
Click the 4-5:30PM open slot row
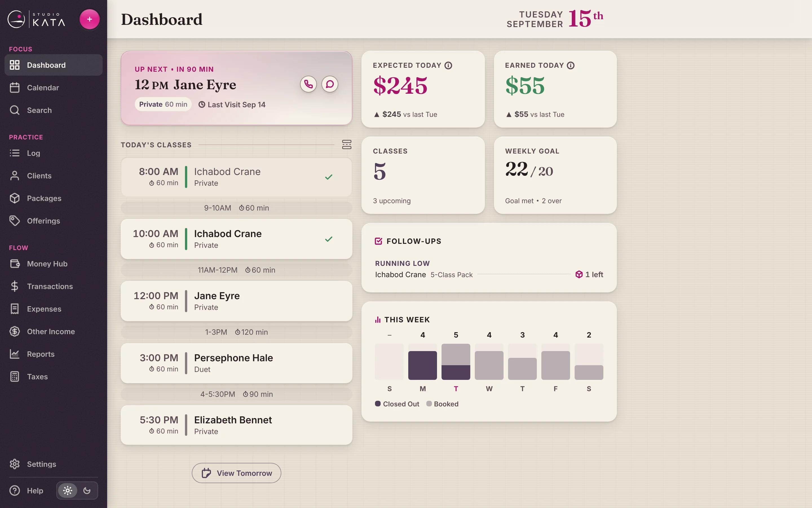tap(236, 394)
